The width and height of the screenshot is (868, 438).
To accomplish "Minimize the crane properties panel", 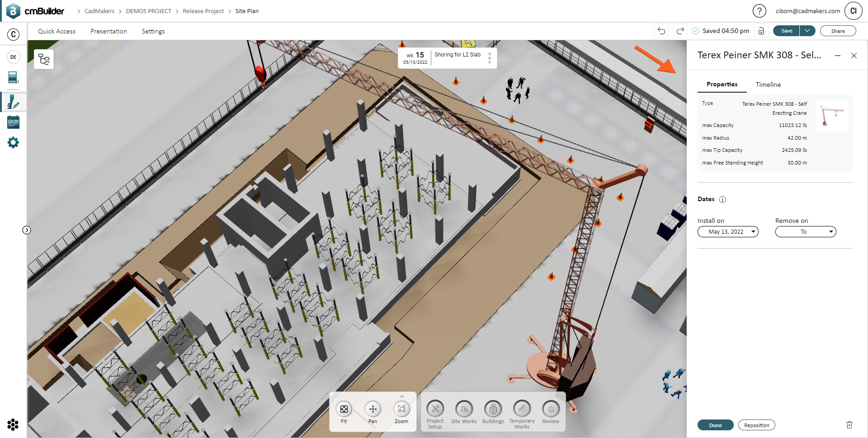I will click(x=838, y=56).
